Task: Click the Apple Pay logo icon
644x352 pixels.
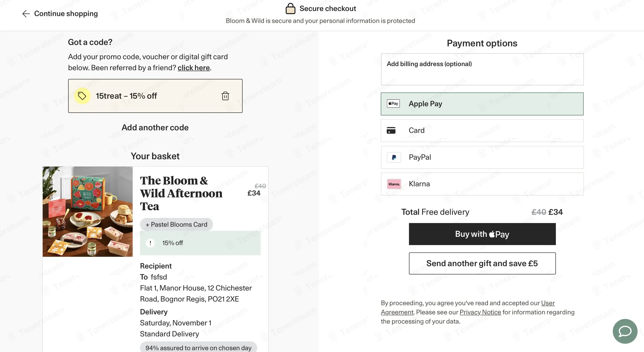Action: (393, 103)
